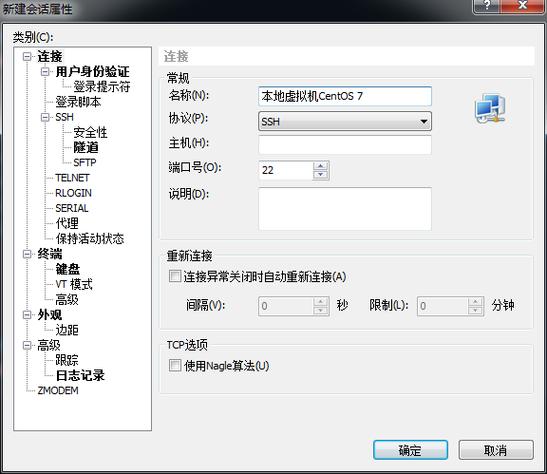The width and height of the screenshot is (547, 474).
Task: Select 登录提示符 tree item
Action: pyautogui.click(x=102, y=86)
